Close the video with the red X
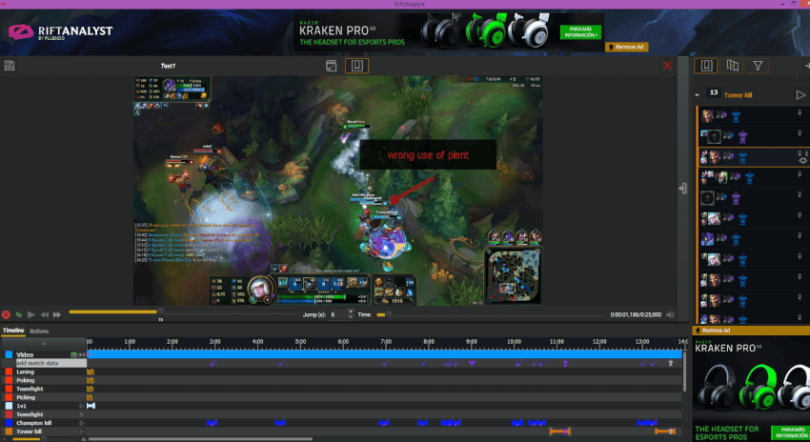This screenshot has height=442, width=810. (x=667, y=66)
